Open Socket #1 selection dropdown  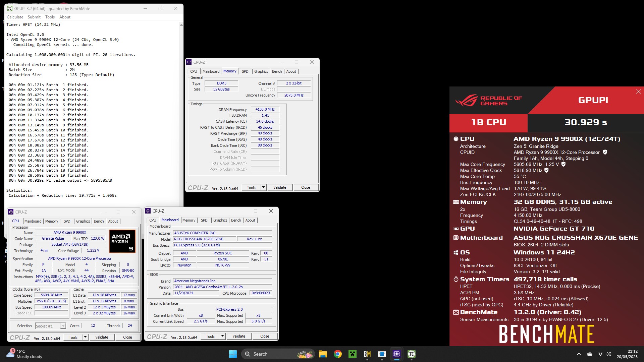click(x=50, y=326)
